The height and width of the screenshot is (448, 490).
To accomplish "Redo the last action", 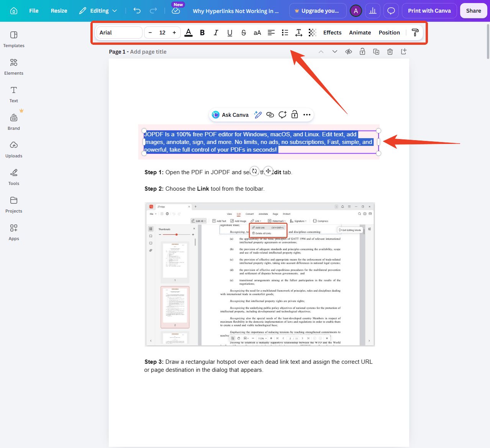I will coord(153,11).
